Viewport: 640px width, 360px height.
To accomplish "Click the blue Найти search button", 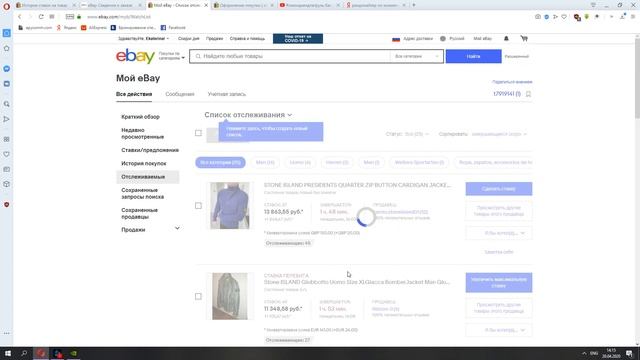I will [x=473, y=56].
